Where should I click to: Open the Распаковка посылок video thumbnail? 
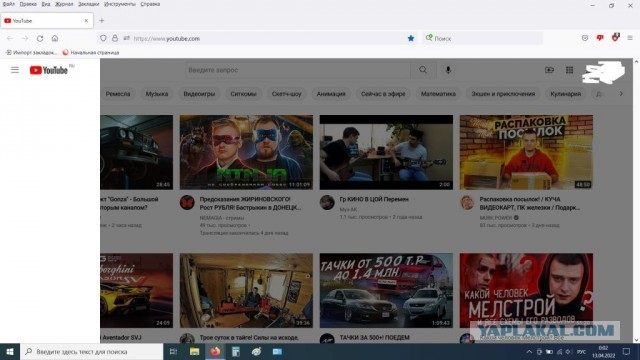point(526,152)
